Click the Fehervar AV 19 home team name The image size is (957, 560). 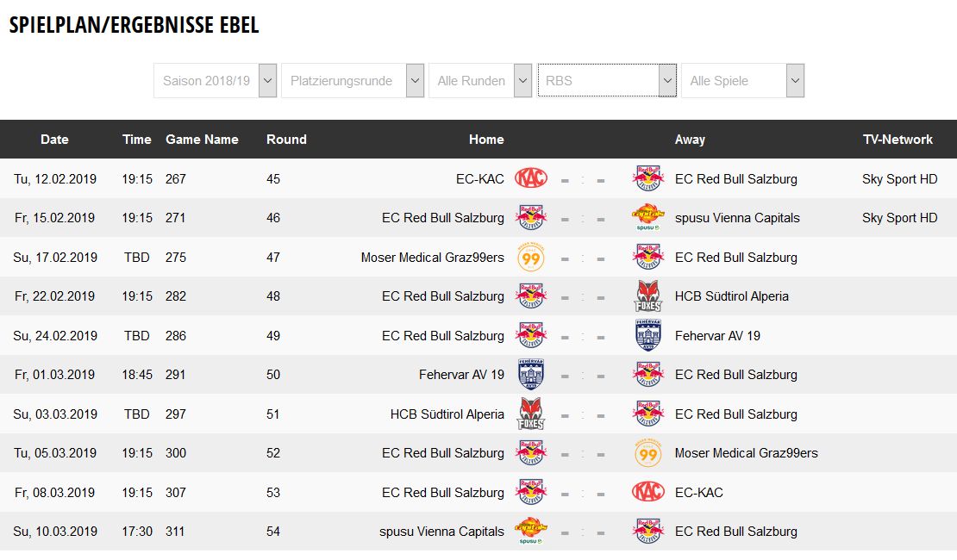461,375
